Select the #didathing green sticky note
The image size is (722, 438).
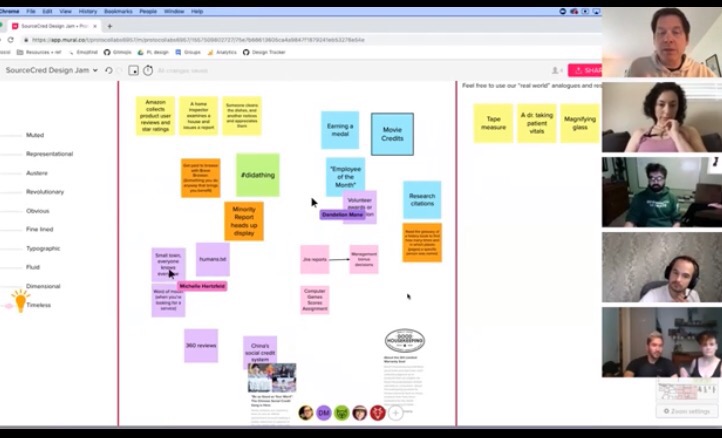tap(258, 175)
